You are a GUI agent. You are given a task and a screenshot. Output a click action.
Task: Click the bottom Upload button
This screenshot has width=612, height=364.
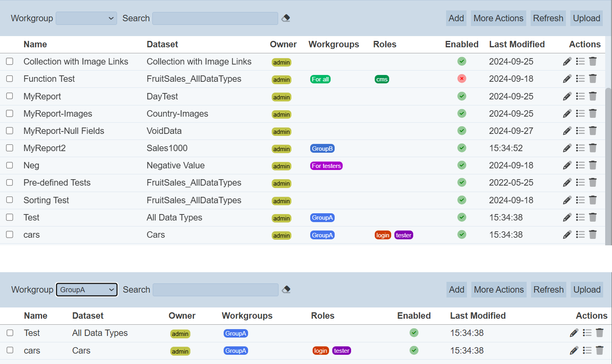[587, 289]
